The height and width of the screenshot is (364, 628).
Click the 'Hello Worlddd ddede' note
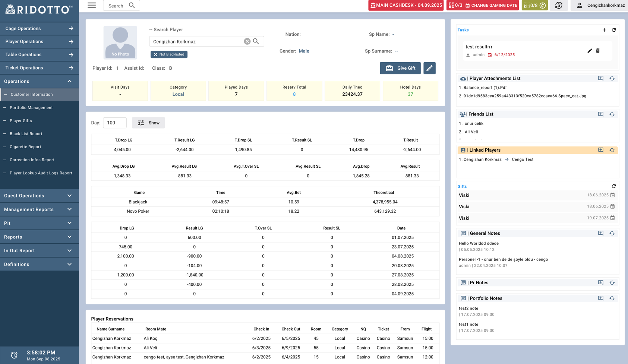click(x=479, y=243)
